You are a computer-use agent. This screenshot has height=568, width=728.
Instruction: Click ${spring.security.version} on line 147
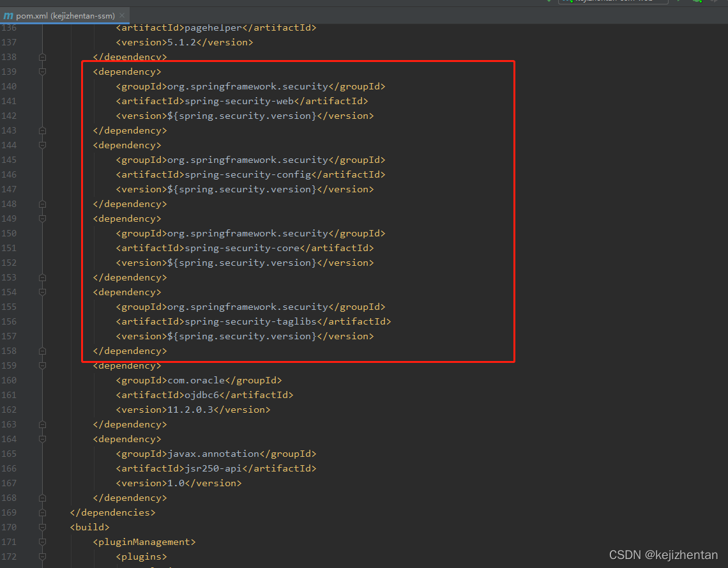pos(242,189)
